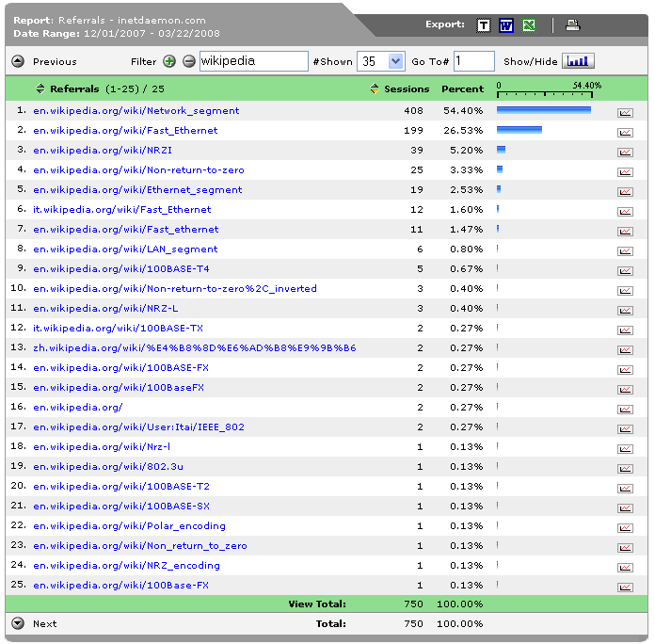Open the en.wikipedia.org/wiki/Polar_encoding referral link
Viewport: 655px width, 644px height.
tap(129, 526)
